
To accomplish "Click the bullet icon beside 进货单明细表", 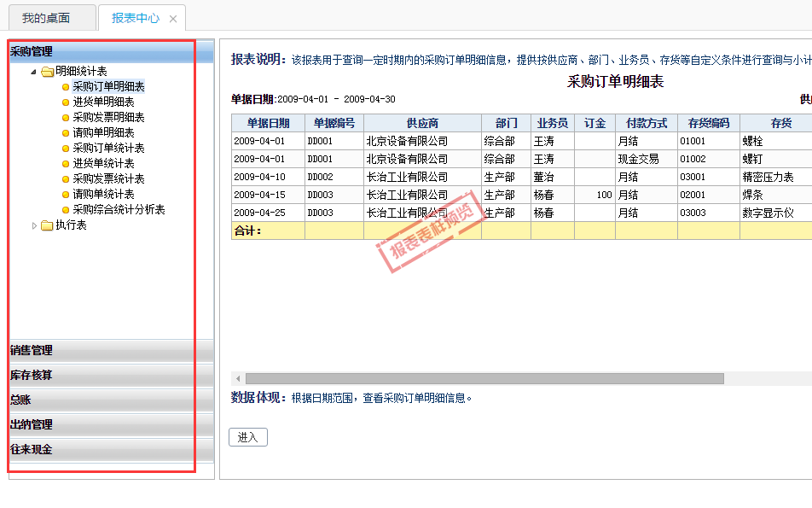I will click(65, 102).
